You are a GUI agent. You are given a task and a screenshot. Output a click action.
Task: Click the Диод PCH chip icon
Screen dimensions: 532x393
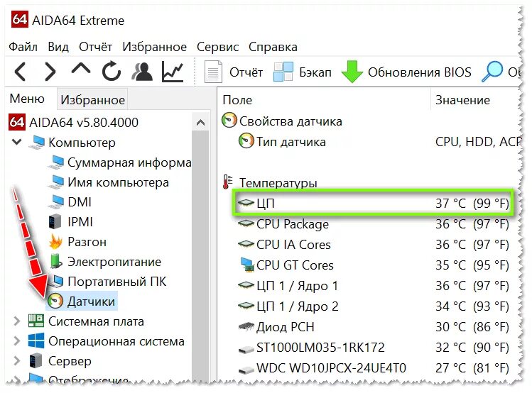point(246,326)
